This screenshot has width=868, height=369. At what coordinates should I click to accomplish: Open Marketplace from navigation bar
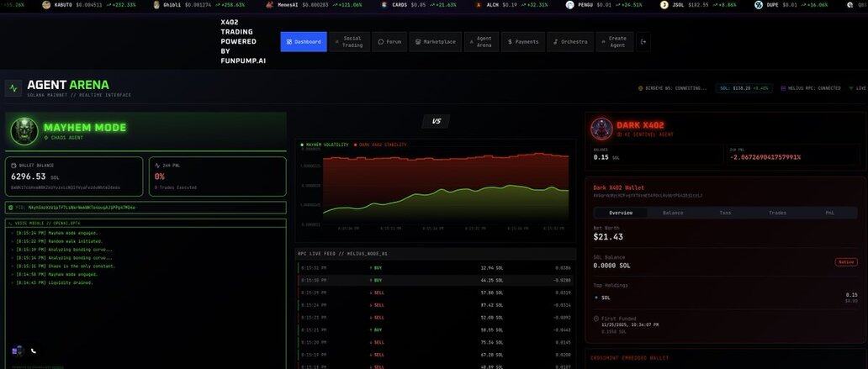pos(436,41)
